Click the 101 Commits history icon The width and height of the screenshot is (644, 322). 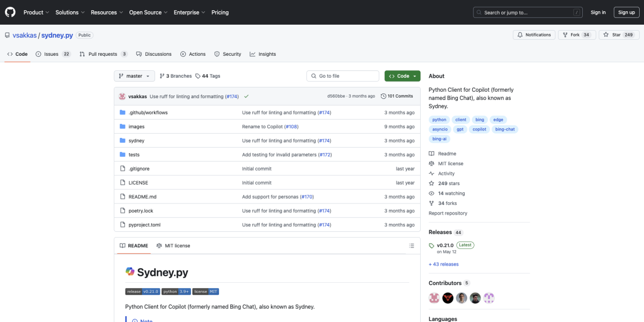tap(383, 96)
